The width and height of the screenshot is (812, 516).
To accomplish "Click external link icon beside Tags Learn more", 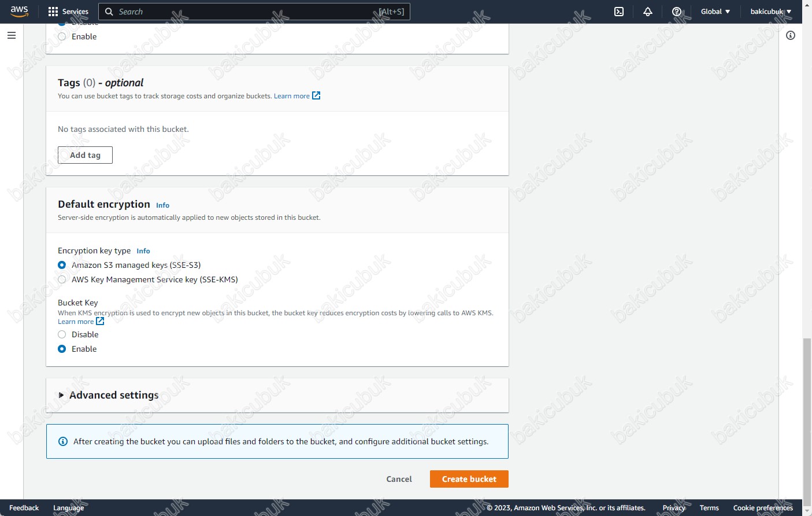I will (316, 95).
